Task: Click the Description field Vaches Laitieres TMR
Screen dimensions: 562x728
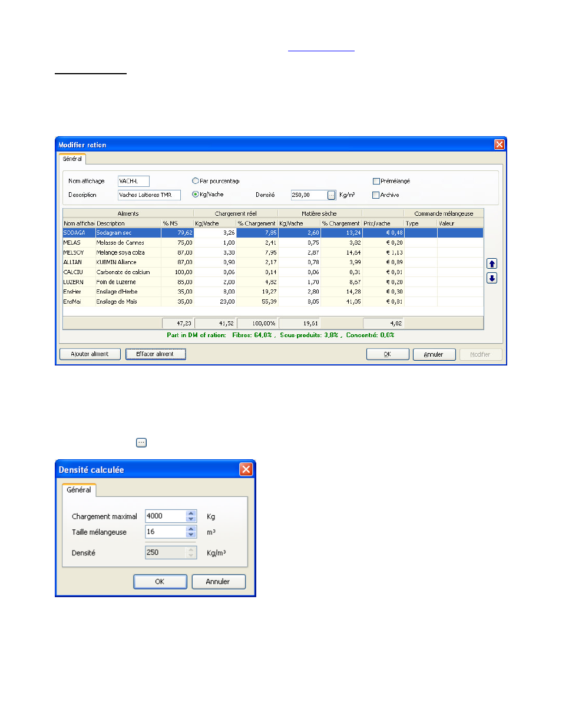Action: click(x=149, y=195)
